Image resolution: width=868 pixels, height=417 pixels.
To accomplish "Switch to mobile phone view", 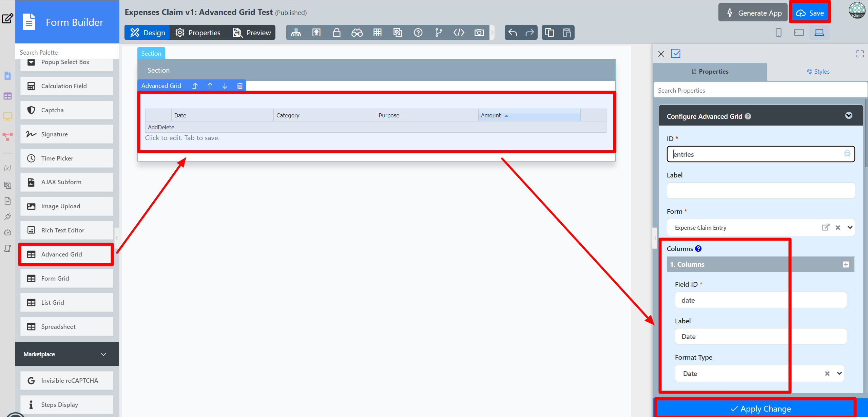I will tap(778, 33).
